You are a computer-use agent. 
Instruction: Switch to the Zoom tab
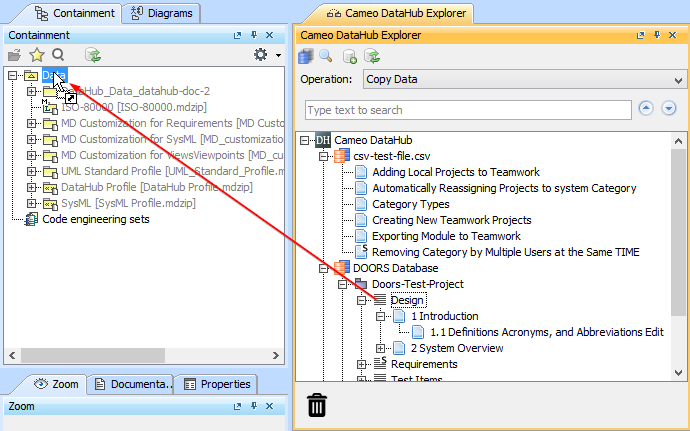[x=56, y=384]
